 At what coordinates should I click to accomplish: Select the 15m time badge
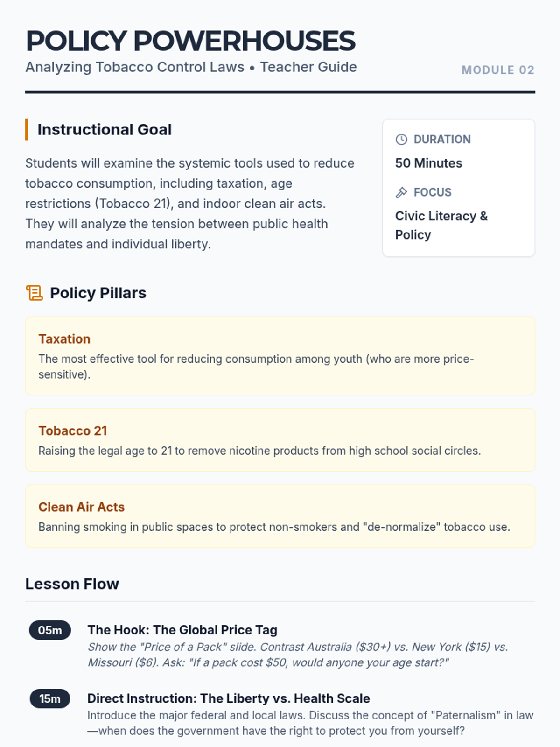[x=50, y=699]
